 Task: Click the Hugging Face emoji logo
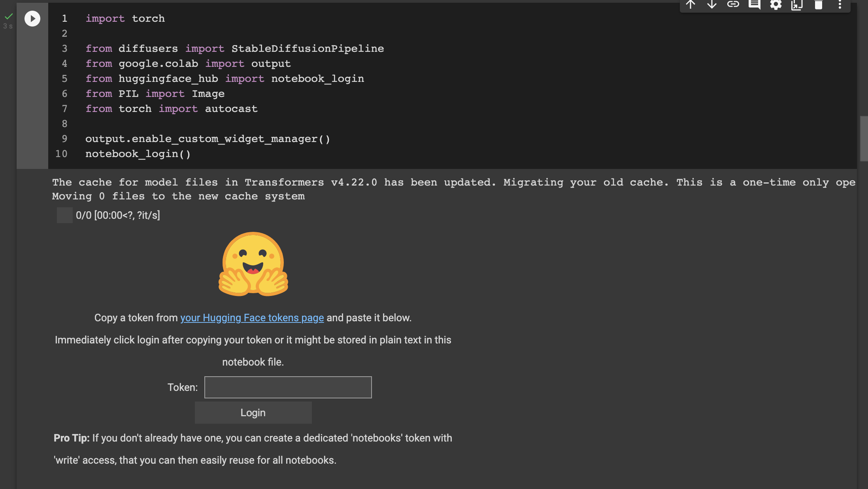point(253,263)
